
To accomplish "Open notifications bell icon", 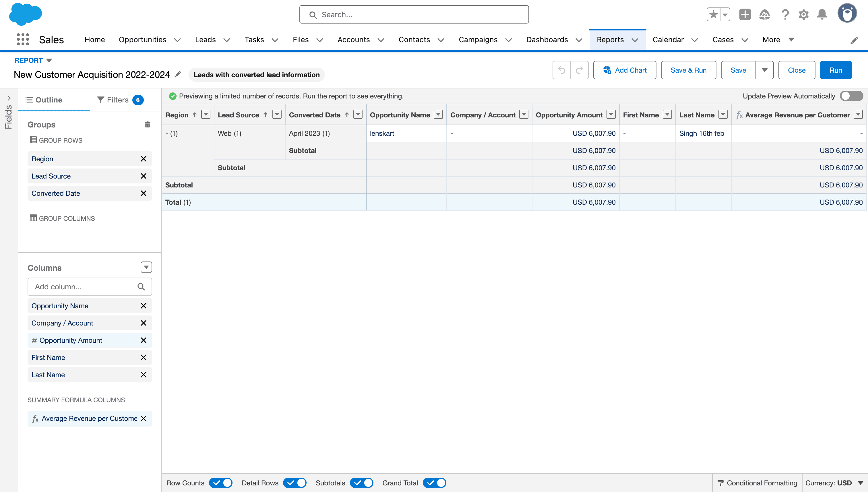I will click(x=822, y=15).
